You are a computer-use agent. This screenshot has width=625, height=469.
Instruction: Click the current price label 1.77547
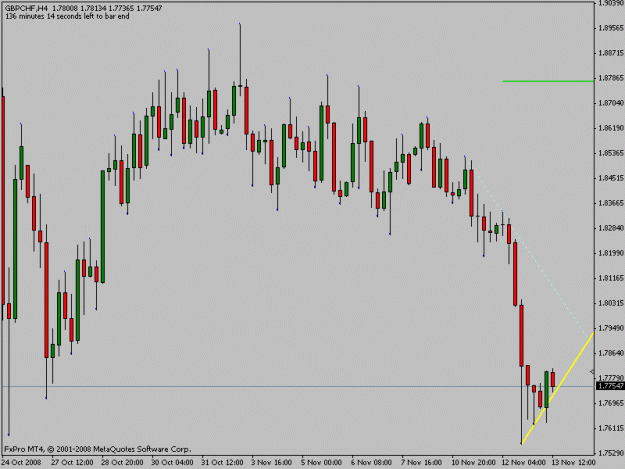610,386
